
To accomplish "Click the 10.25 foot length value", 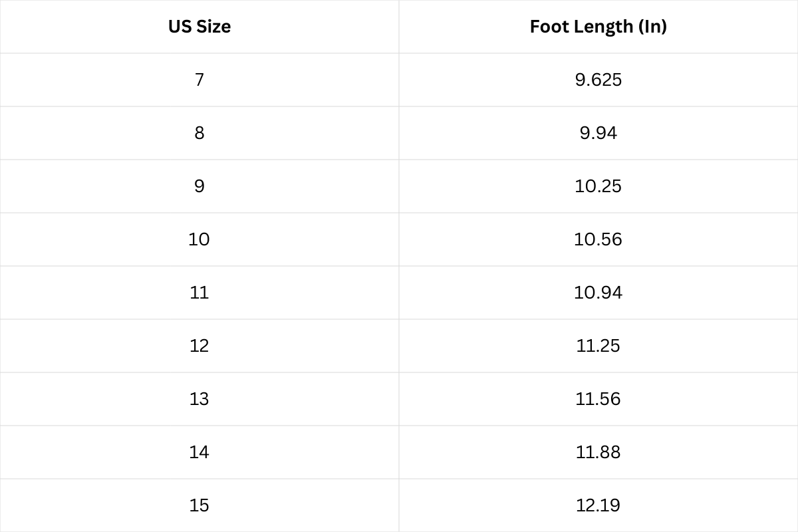I will tap(598, 186).
